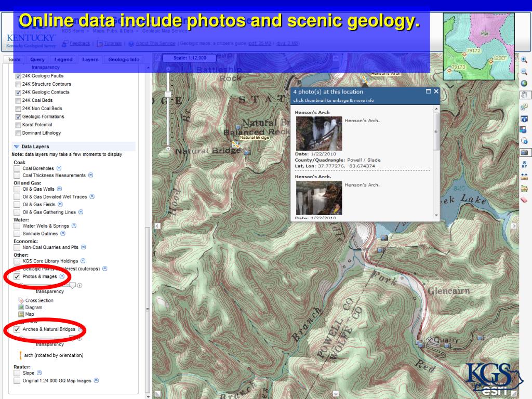Collapse map panel with left edge arrow
This screenshot has width=532, height=399.
(x=157, y=226)
